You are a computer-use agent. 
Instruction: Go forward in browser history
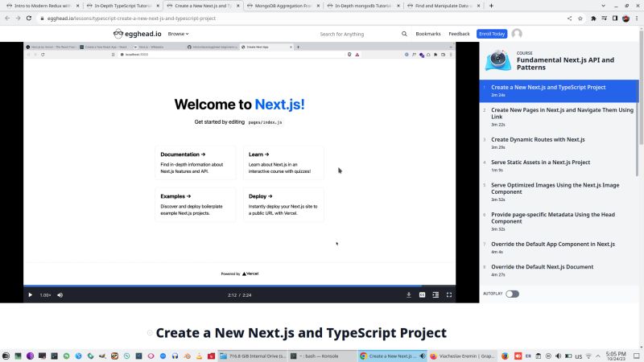pyautogui.click(x=18, y=18)
